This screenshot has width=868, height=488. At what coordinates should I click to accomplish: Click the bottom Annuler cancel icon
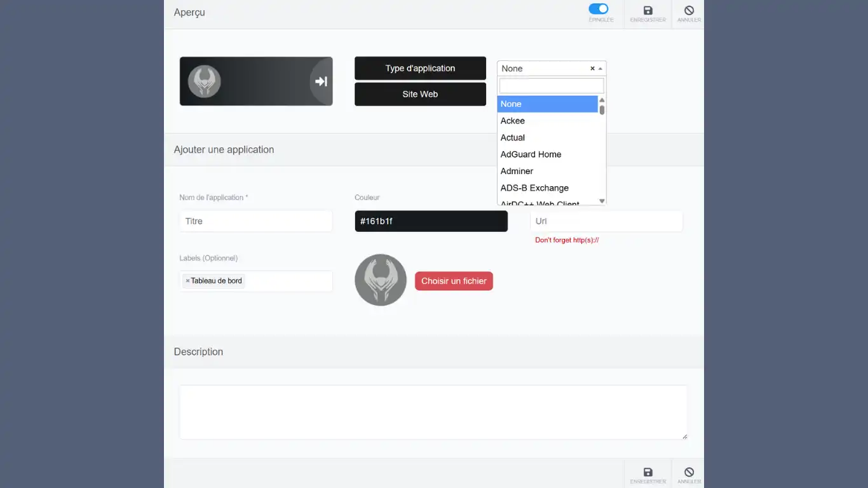(x=688, y=473)
